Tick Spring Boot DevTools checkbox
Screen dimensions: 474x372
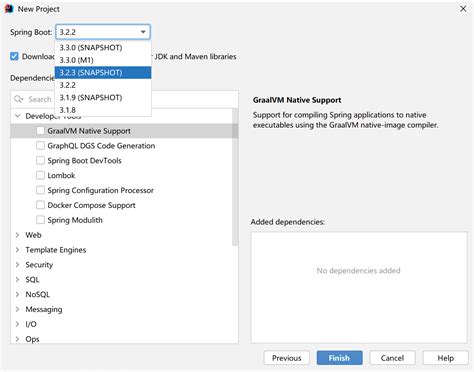click(x=40, y=160)
